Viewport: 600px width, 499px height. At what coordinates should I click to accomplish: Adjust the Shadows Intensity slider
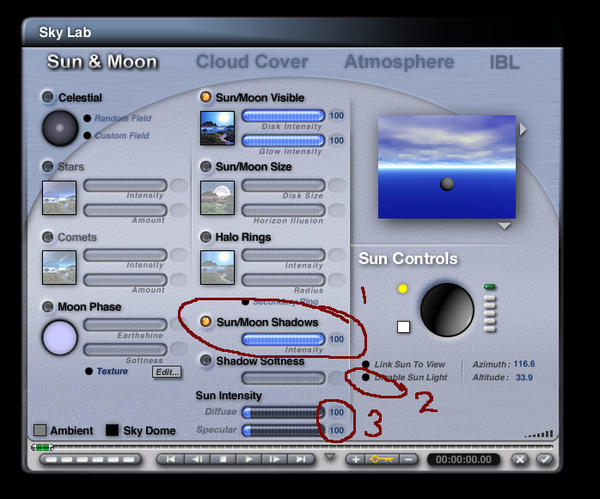284,339
